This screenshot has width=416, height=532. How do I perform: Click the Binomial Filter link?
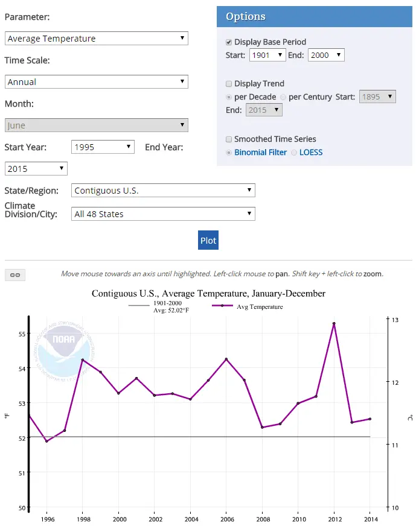click(x=260, y=153)
